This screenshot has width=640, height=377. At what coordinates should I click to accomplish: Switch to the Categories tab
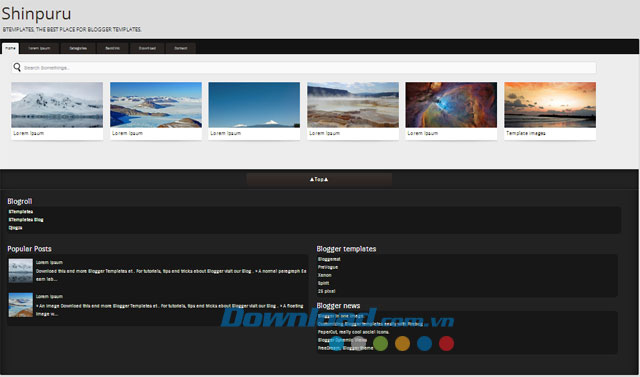78,48
